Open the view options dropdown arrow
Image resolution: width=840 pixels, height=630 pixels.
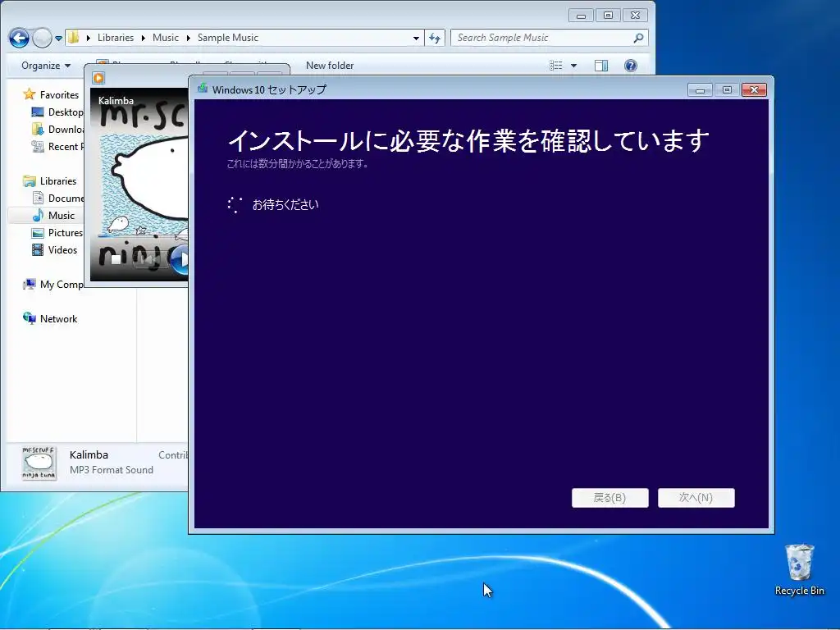(573, 66)
